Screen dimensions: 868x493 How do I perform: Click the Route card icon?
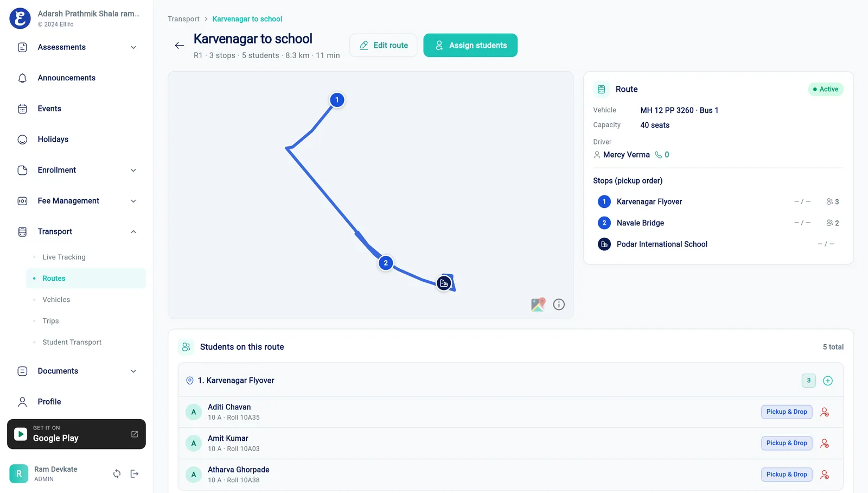(x=601, y=90)
